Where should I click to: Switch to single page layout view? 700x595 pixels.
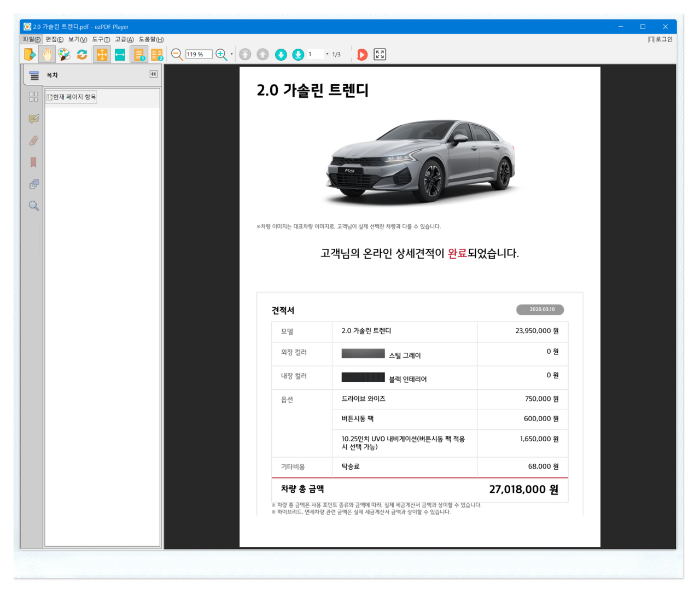[x=139, y=54]
